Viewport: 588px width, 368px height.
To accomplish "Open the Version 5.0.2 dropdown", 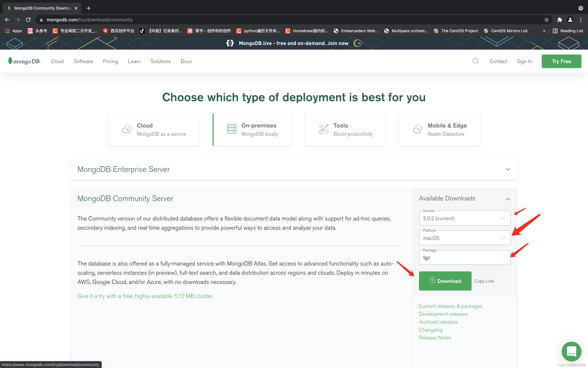I will pyautogui.click(x=465, y=218).
